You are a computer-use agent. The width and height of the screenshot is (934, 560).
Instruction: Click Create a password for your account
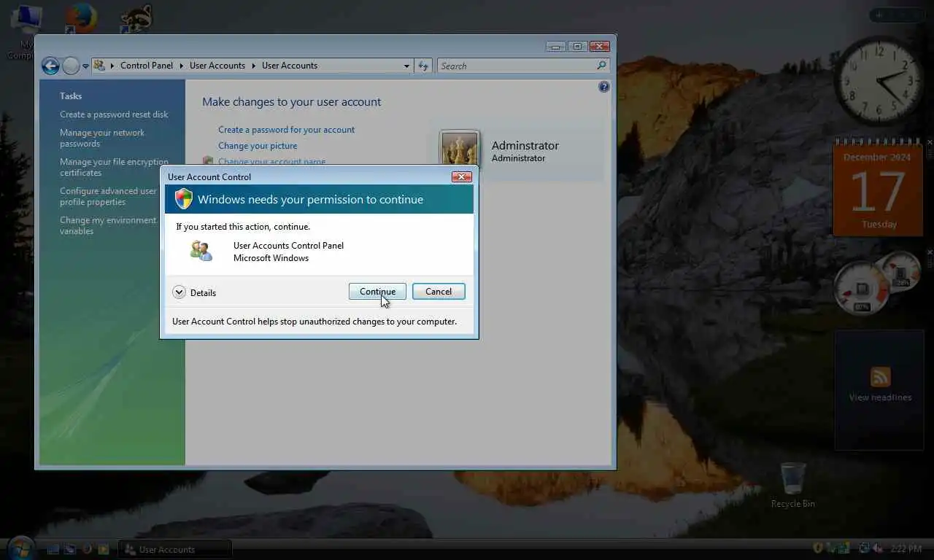[286, 130]
